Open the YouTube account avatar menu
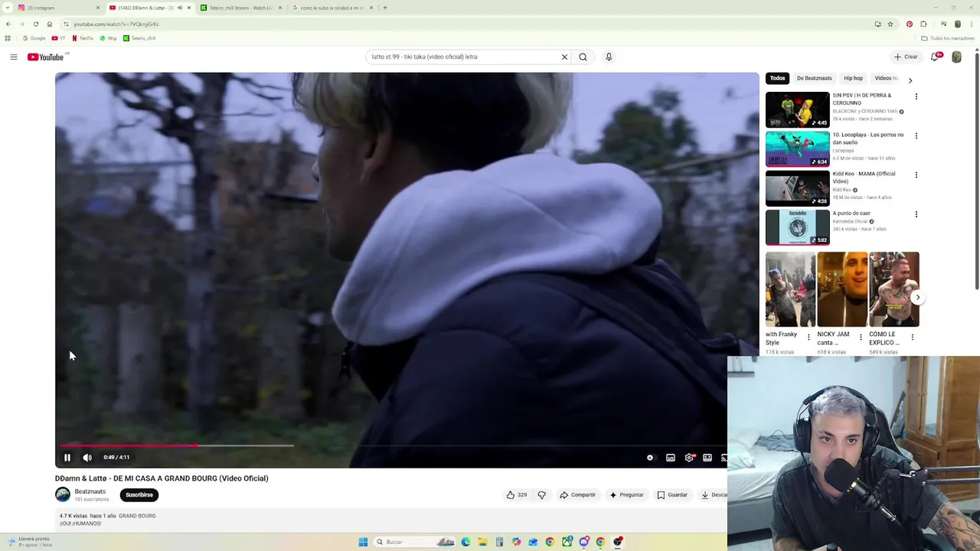This screenshot has height=551, width=980. 956,57
